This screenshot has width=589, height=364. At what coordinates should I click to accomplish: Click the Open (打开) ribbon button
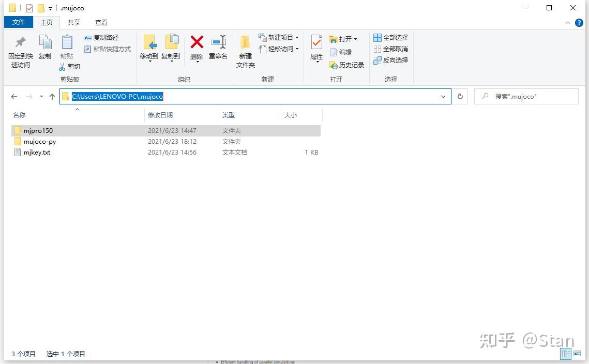(343, 39)
